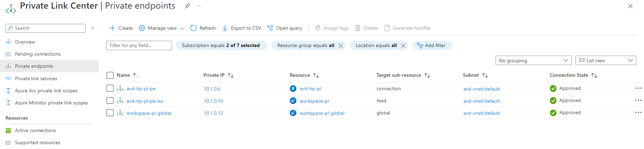
Task: Sort by Subnet column
Action: (x=475, y=75)
